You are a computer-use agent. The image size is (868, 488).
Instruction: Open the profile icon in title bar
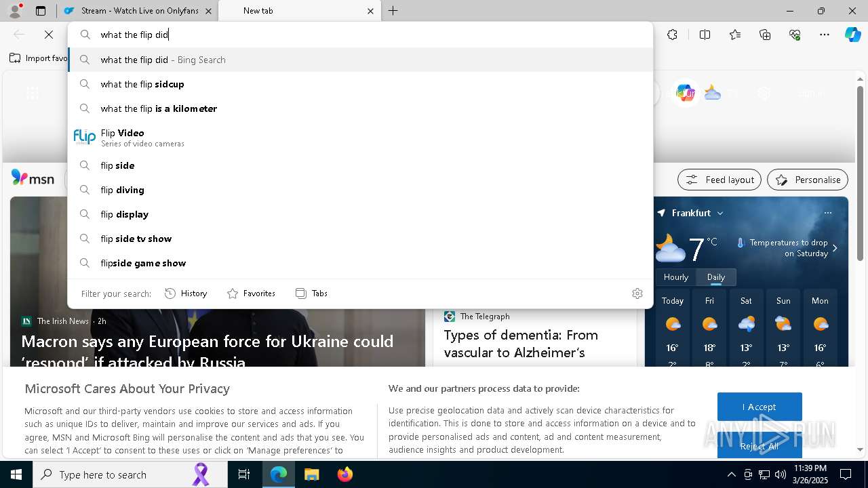[x=15, y=11]
